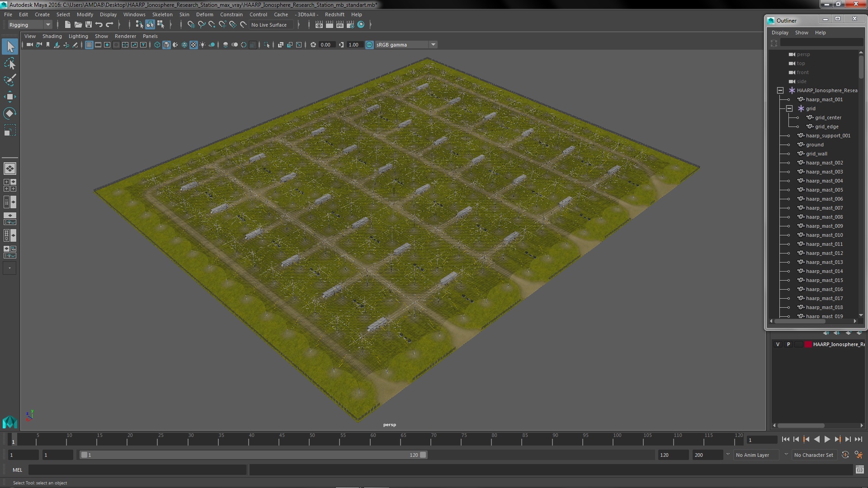Click the Undo arrow icon

pos(99,25)
